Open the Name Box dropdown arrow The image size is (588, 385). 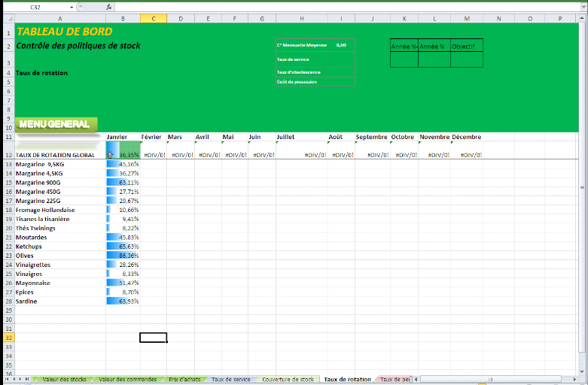[x=73, y=7]
